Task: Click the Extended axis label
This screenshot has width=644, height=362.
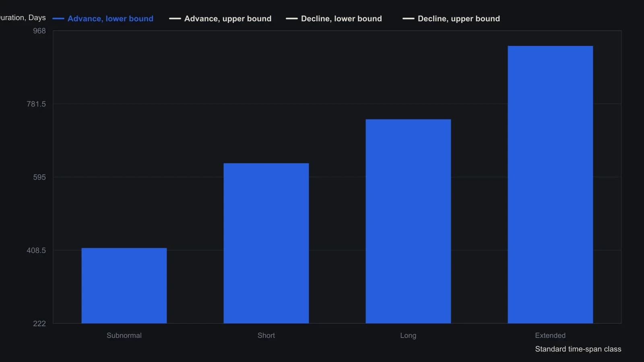Action: (550, 335)
